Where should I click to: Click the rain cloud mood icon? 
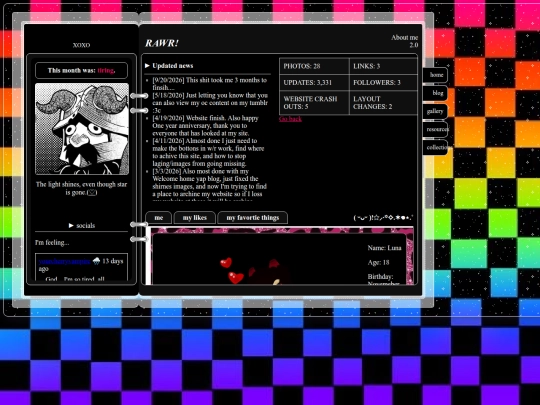[96, 261]
